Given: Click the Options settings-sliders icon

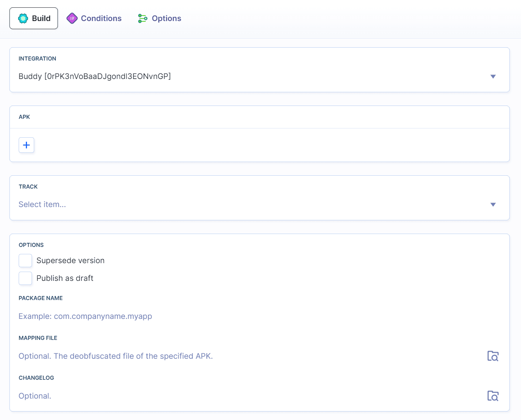Looking at the screenshot, I should point(142,18).
